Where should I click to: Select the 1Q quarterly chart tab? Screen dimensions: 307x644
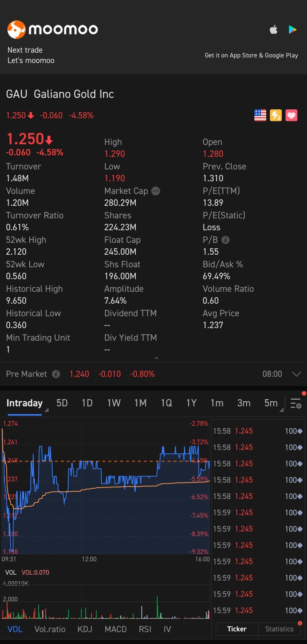tap(166, 403)
